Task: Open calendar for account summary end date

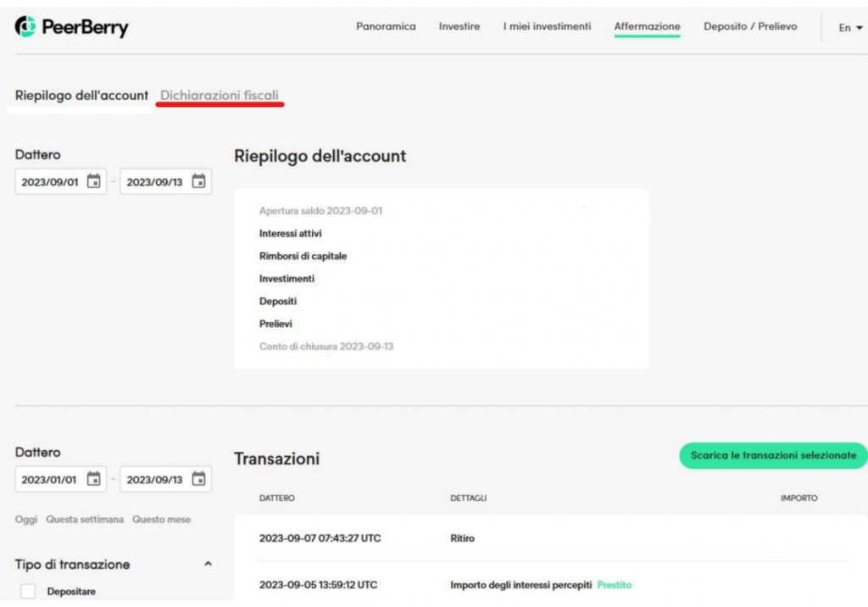Action: pyautogui.click(x=199, y=181)
